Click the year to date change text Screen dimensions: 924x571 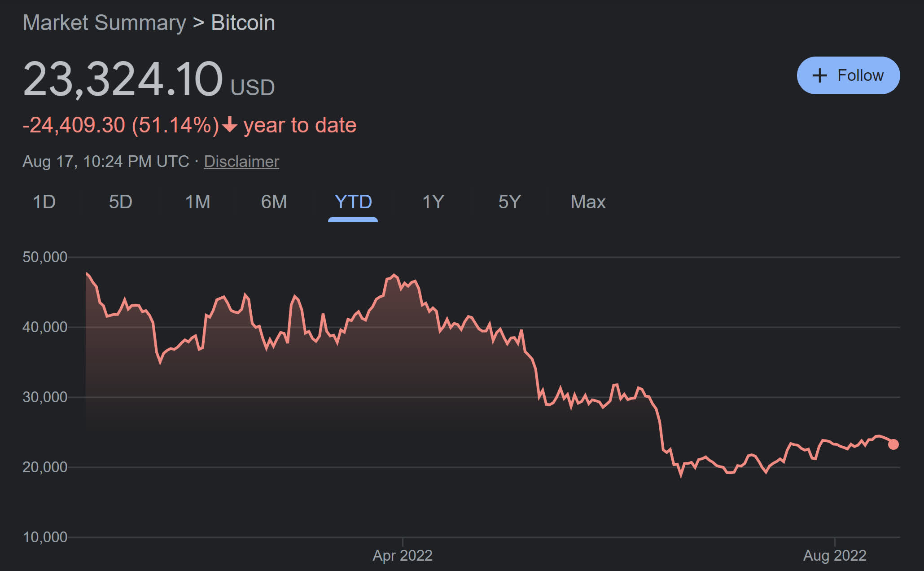[300, 125]
